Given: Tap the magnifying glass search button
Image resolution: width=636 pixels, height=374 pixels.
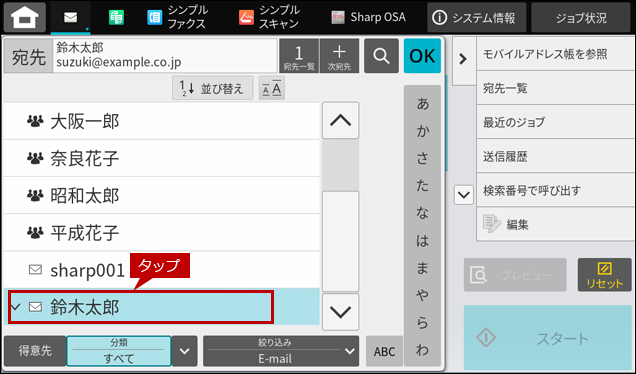Looking at the screenshot, I should pyautogui.click(x=381, y=56).
